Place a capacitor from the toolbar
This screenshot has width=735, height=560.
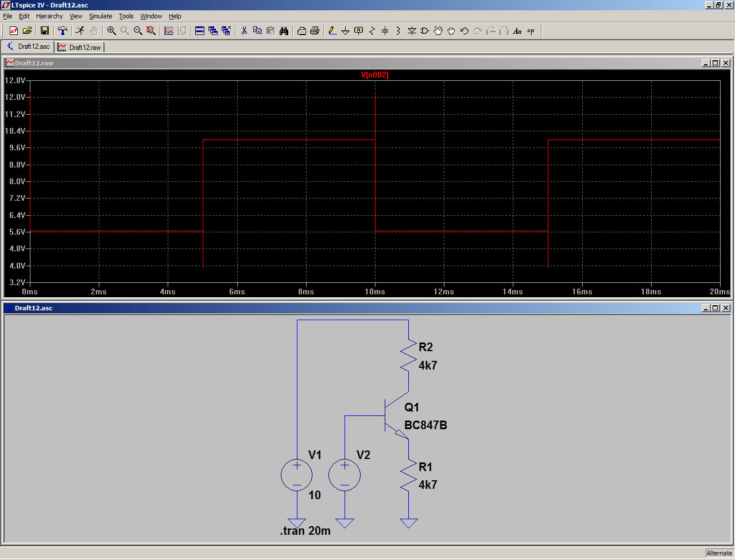click(x=385, y=31)
